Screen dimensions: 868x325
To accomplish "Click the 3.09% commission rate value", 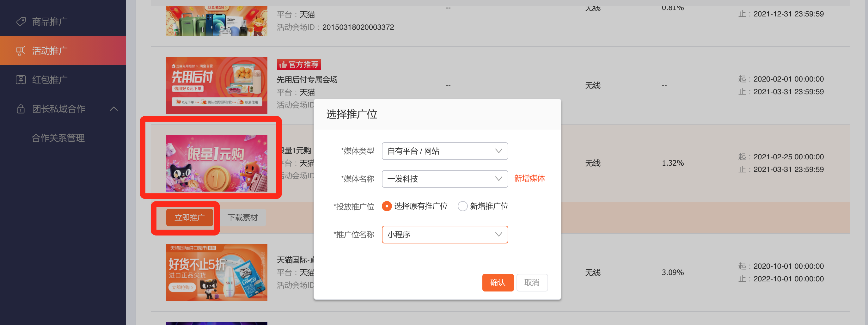I will [673, 273].
